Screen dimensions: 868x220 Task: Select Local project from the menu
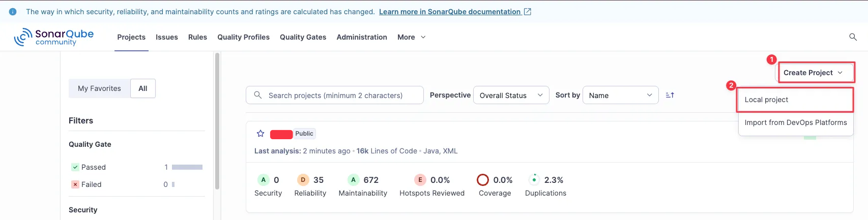tap(766, 100)
